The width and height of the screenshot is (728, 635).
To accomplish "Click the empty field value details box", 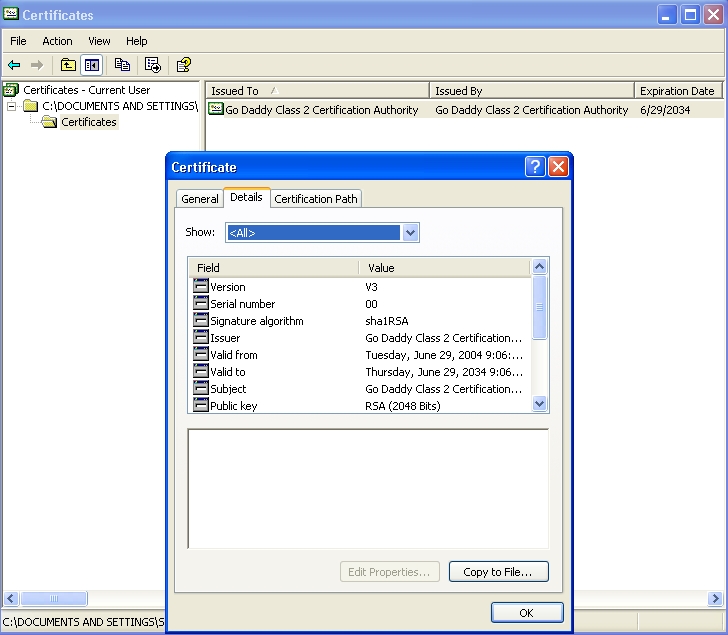I will tap(368, 489).
